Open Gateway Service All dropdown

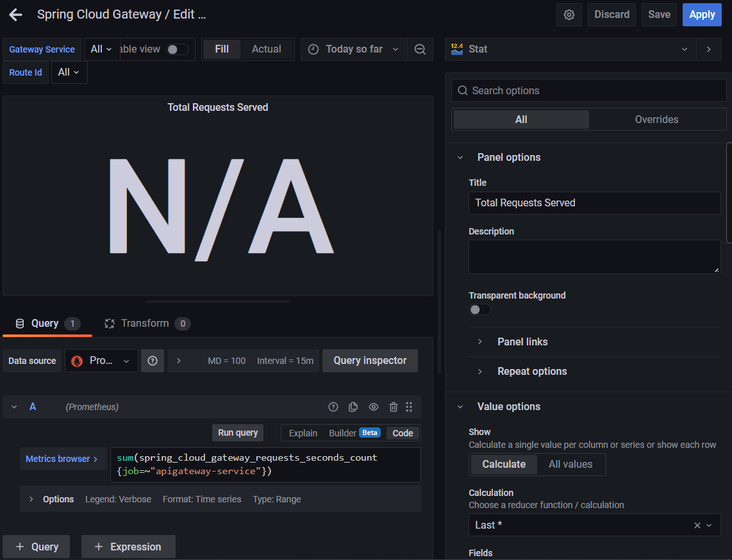click(101, 49)
